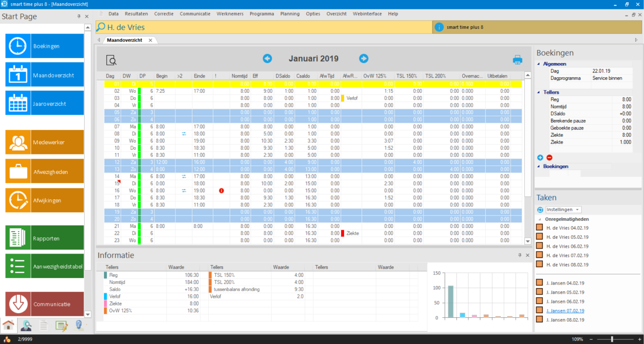Screen dimensions: 644x344
Task: Click the home icon in bottom toolbar
Action: (8, 325)
